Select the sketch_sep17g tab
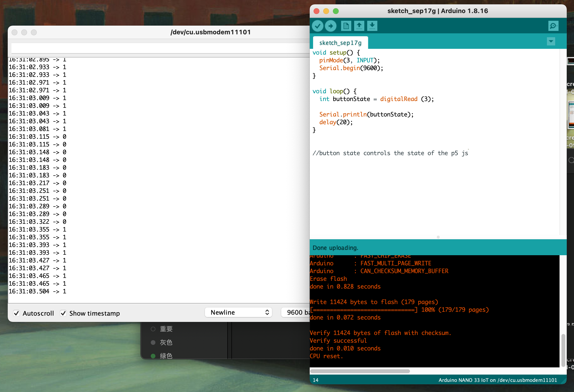Screen dimensions: 574x392 click(340, 43)
